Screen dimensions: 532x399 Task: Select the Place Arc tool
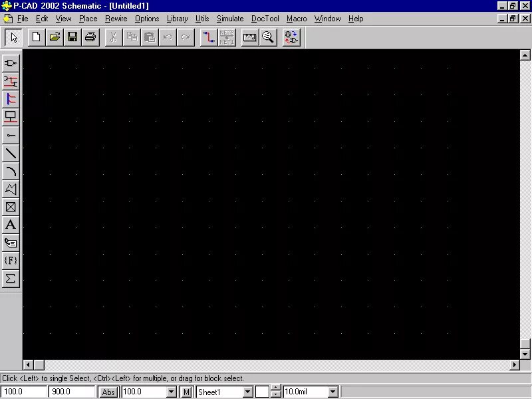(11, 171)
